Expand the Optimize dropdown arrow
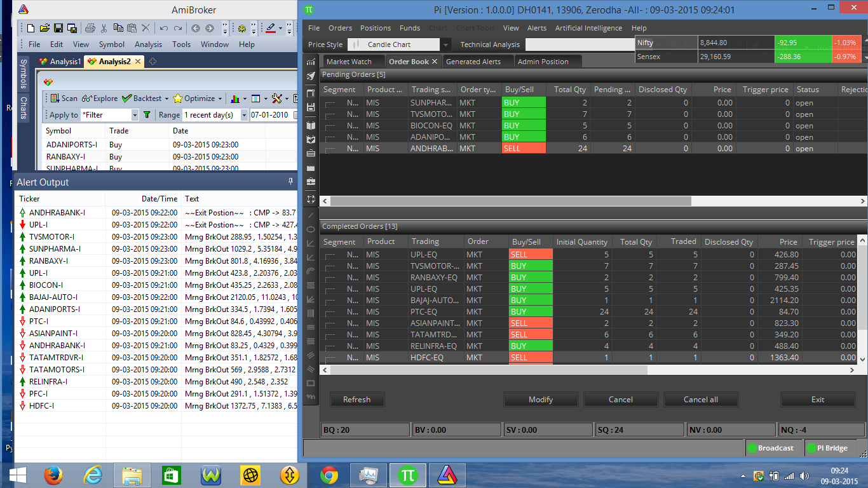 click(x=220, y=99)
